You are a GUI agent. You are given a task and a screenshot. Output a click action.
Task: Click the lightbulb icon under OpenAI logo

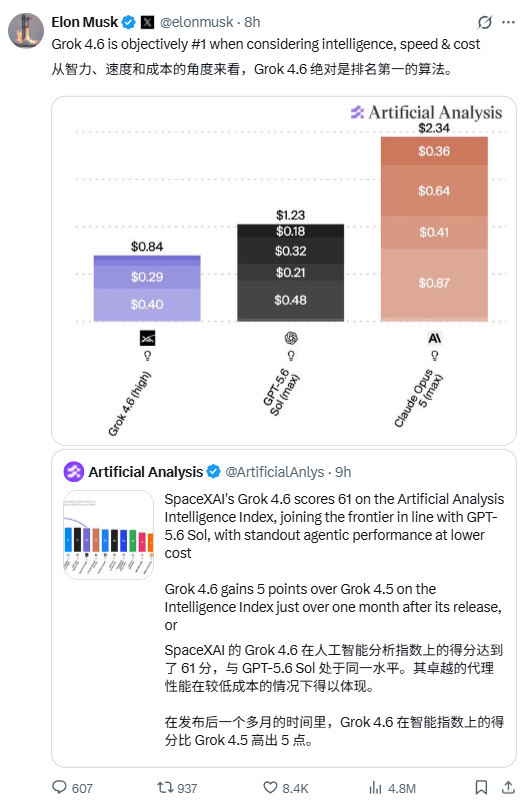coord(291,355)
